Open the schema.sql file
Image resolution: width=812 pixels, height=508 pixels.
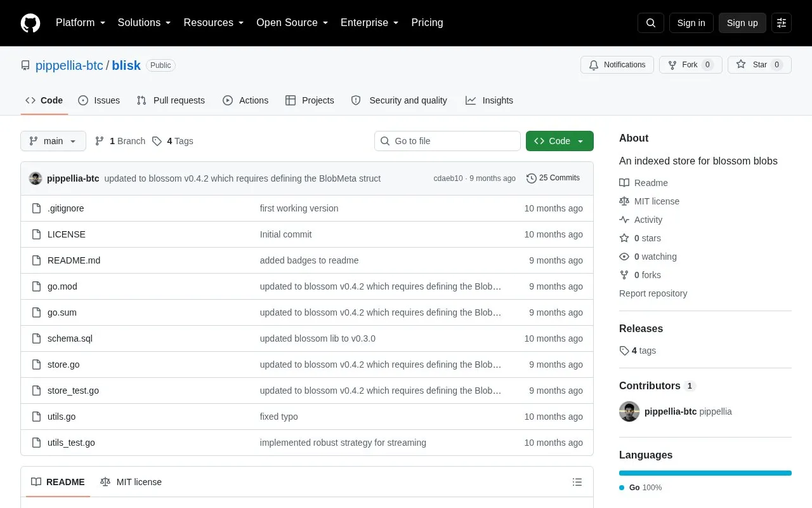tap(70, 338)
